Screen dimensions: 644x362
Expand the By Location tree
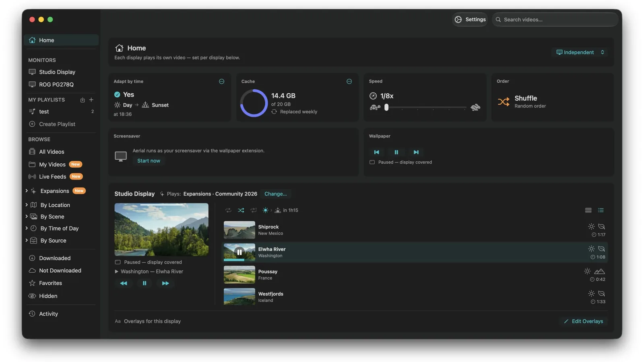point(27,205)
